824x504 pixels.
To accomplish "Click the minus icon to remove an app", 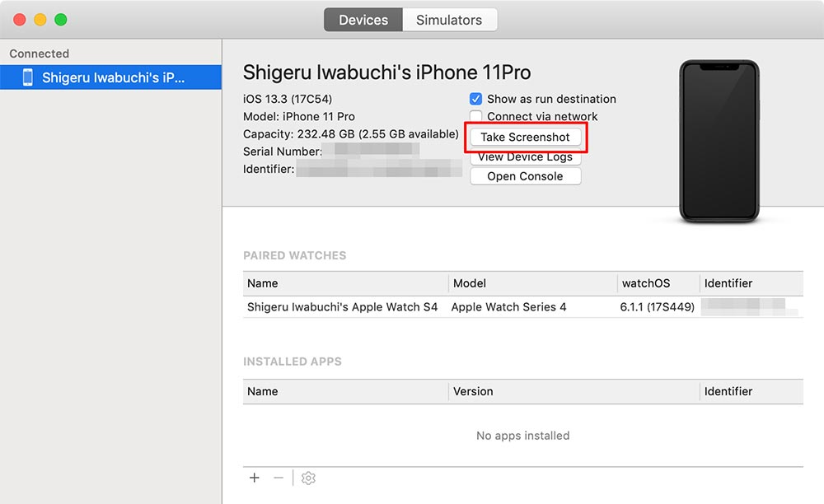I will pyautogui.click(x=279, y=478).
